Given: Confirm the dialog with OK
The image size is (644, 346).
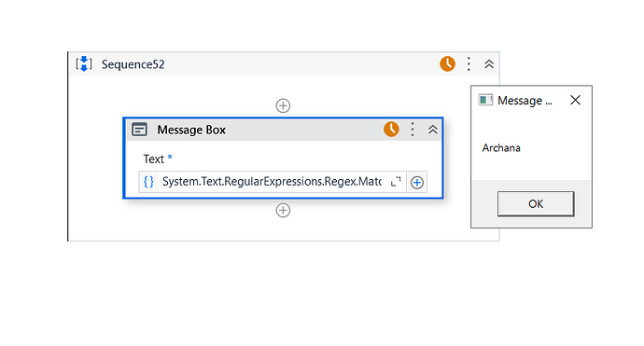Looking at the screenshot, I should point(536,203).
